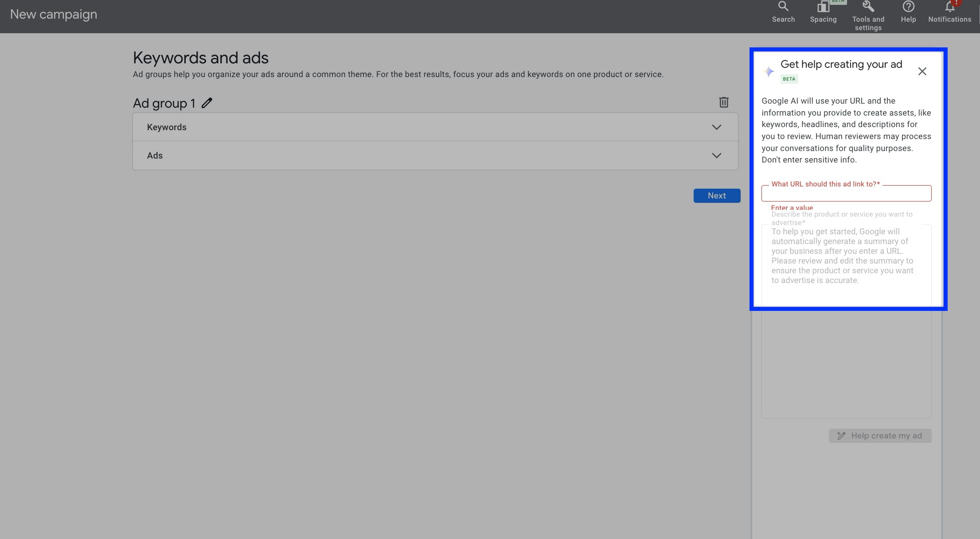
Task: Focus the product description text area
Action: (x=846, y=321)
